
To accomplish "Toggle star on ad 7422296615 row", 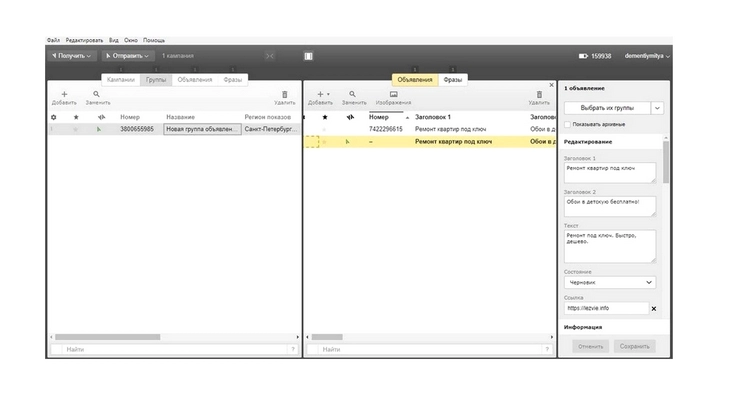I will [323, 129].
